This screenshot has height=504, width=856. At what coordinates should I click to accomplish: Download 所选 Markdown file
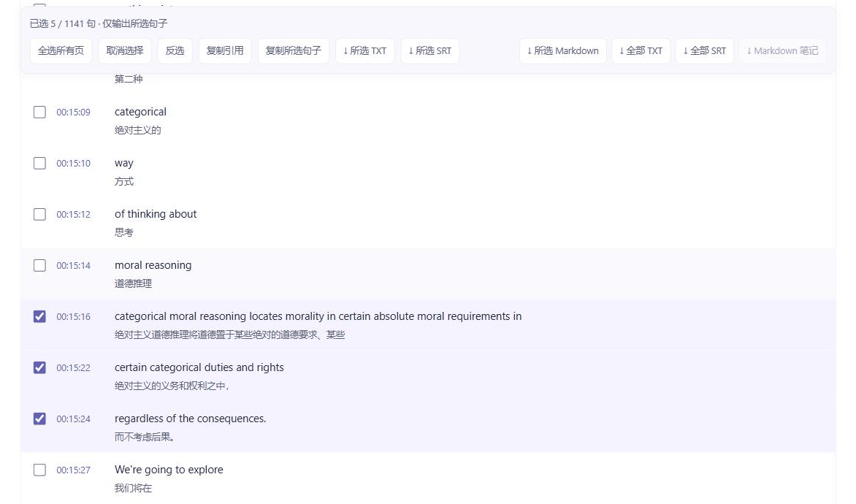(x=563, y=51)
